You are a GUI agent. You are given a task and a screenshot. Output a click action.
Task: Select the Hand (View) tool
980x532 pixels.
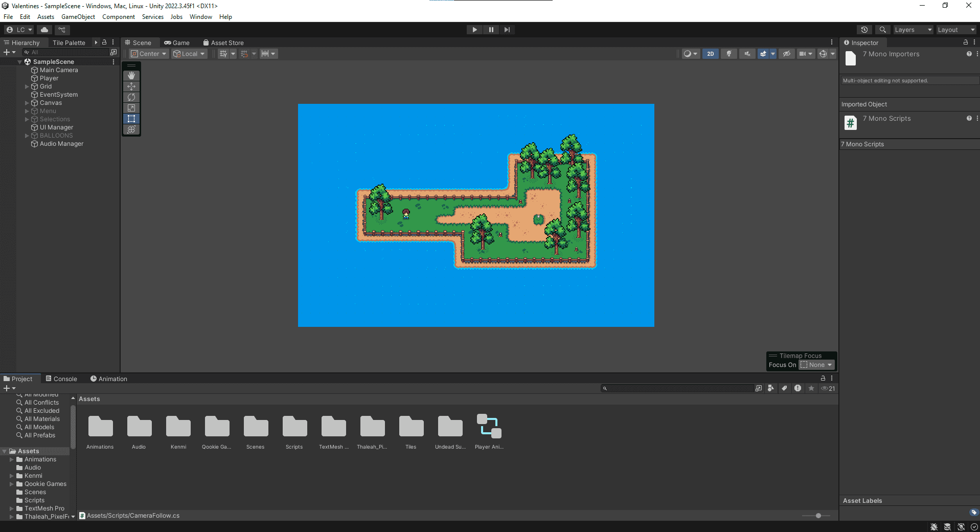131,76
